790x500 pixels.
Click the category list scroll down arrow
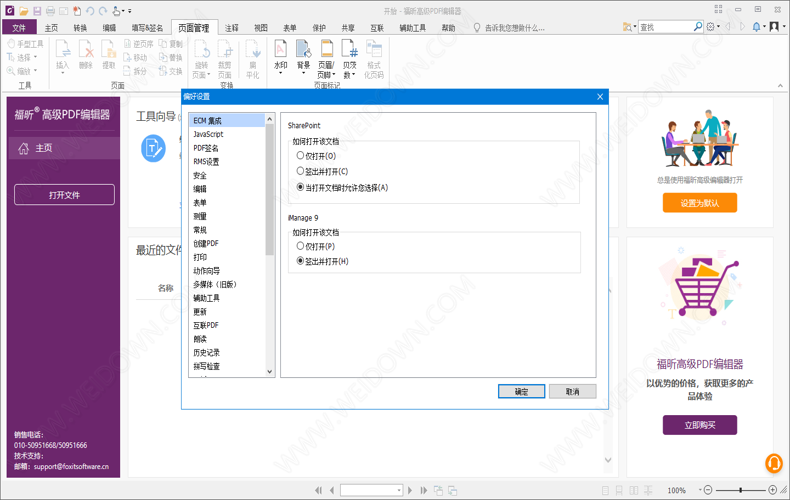pos(270,371)
